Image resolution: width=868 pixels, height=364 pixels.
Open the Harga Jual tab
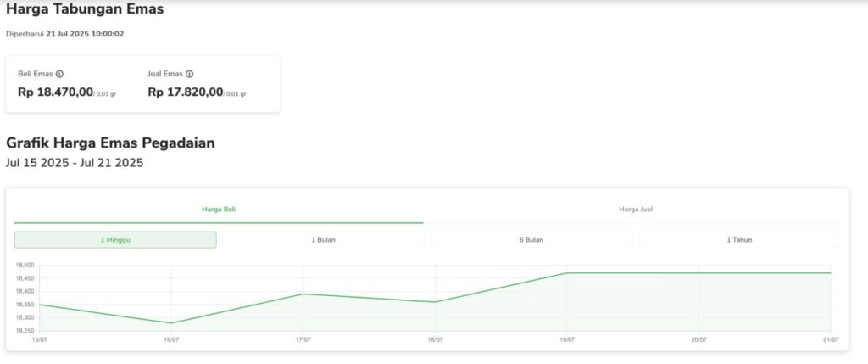(636, 209)
